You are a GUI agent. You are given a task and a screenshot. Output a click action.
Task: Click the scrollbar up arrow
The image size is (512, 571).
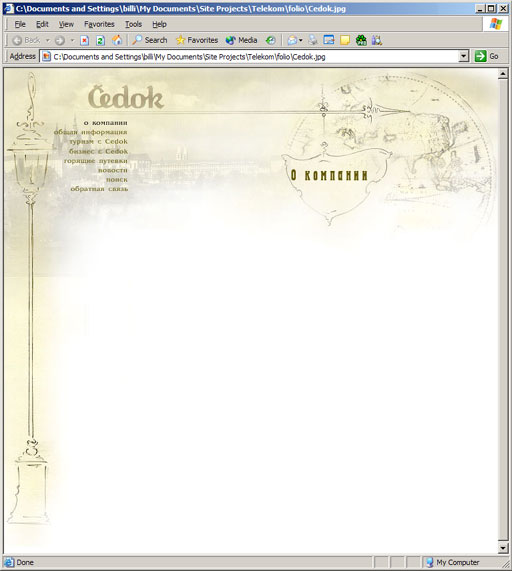pyautogui.click(x=503, y=74)
